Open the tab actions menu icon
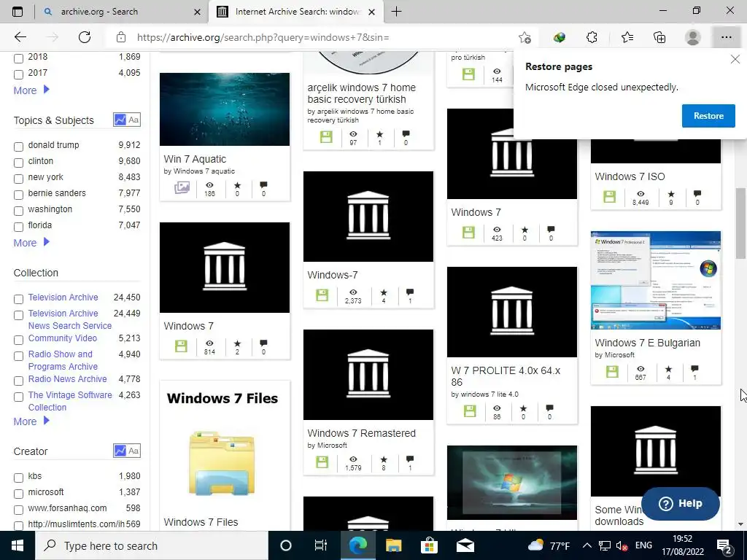This screenshot has width=747, height=560. coord(18,12)
